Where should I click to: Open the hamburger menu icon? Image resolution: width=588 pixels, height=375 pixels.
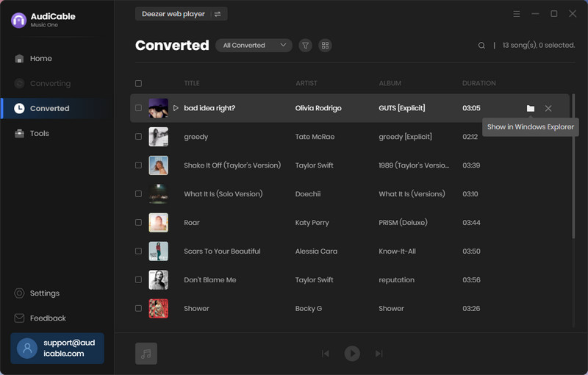tap(517, 14)
